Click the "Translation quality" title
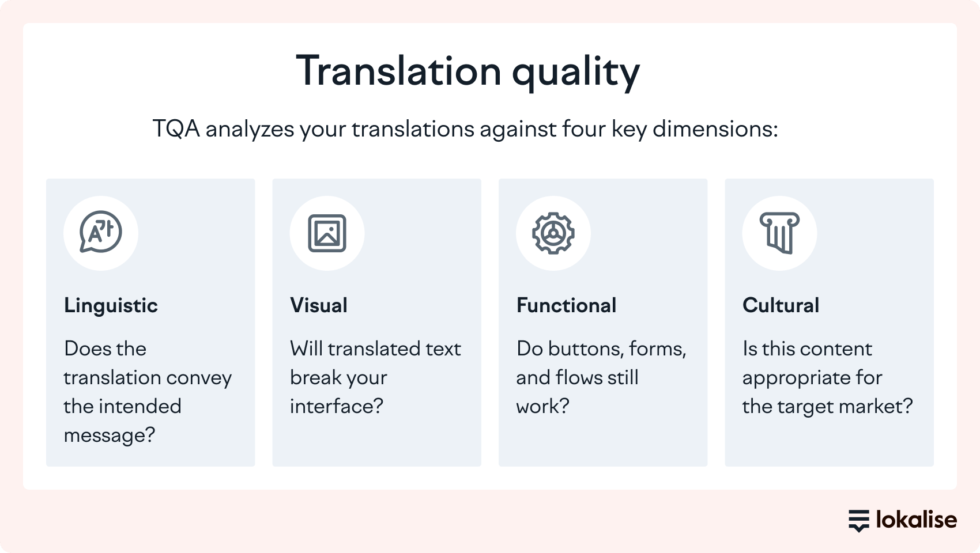Image resolution: width=980 pixels, height=553 pixels. (x=468, y=71)
